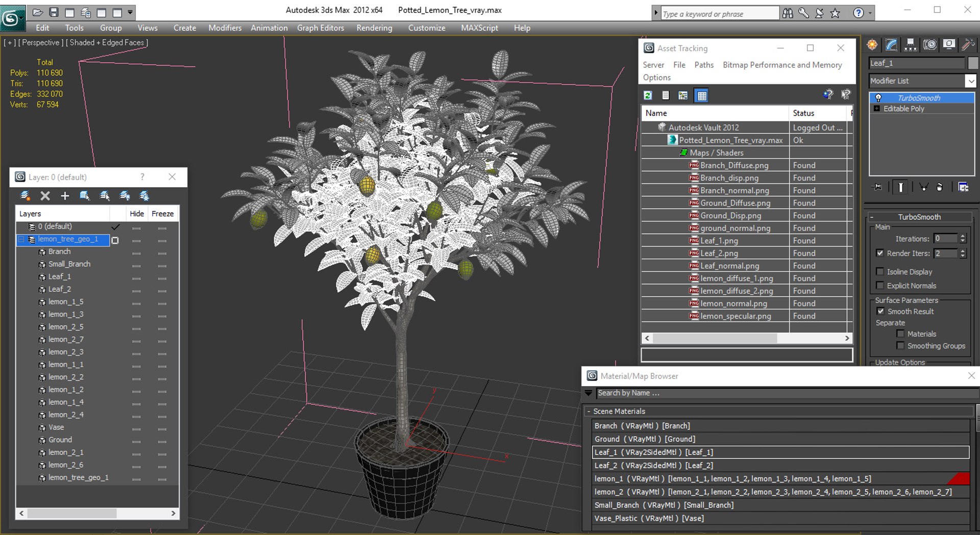980x535 pixels.
Task: Toggle the Smooth Result checkbox
Action: pos(880,311)
